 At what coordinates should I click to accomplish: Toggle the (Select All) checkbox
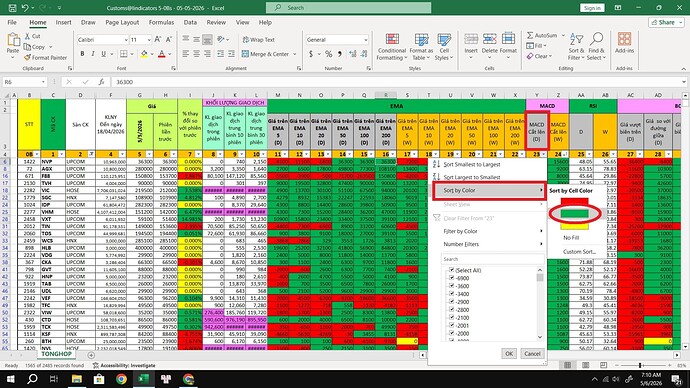tap(451, 270)
